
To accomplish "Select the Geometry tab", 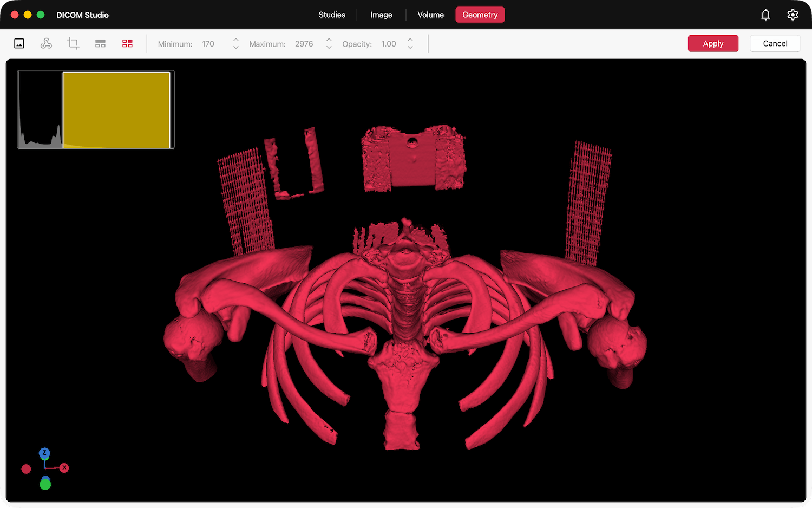I will pos(480,15).
